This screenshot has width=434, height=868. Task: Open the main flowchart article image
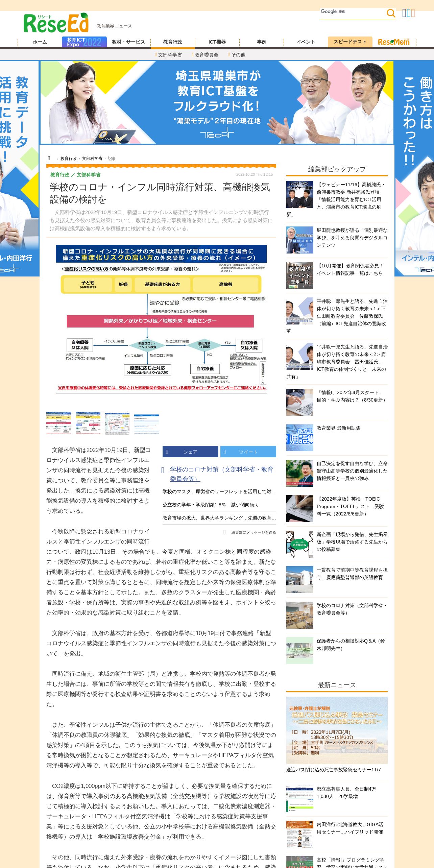click(x=161, y=319)
